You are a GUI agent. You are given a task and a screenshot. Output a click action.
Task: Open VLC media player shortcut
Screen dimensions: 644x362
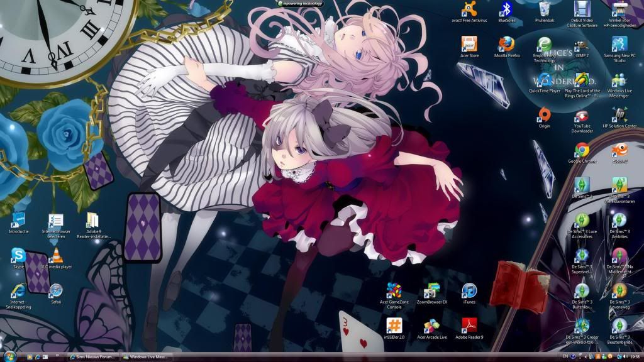(x=56, y=258)
